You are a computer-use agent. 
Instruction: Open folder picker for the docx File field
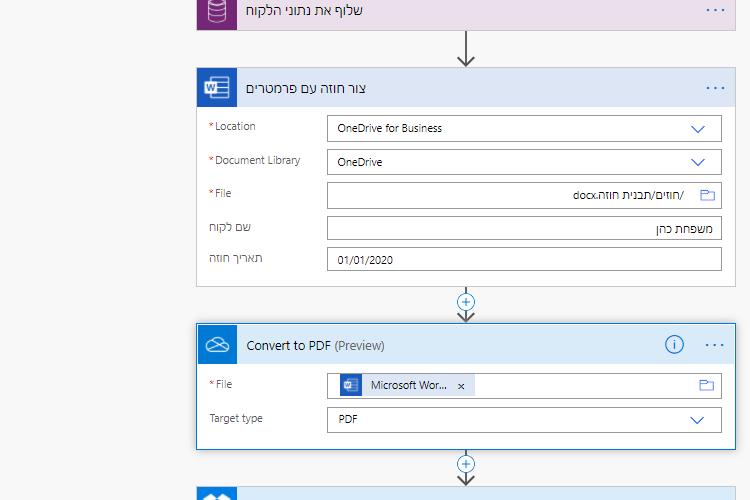point(707,195)
